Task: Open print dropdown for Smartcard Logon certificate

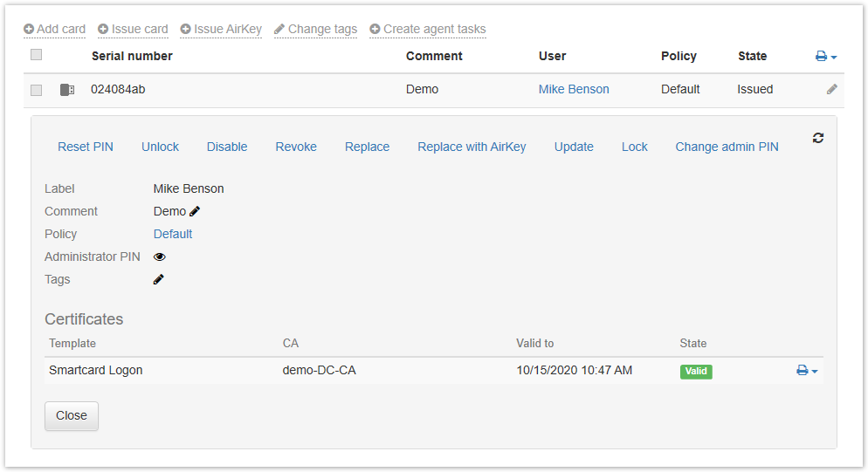Action: point(807,371)
